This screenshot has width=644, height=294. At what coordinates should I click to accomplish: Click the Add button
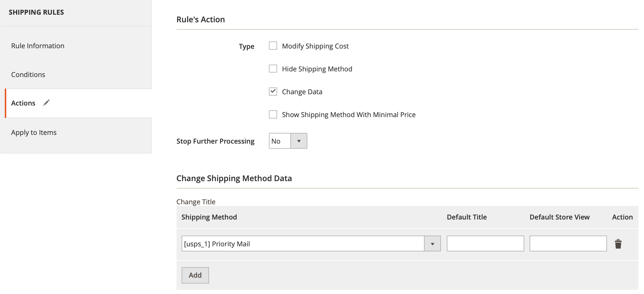point(195,275)
